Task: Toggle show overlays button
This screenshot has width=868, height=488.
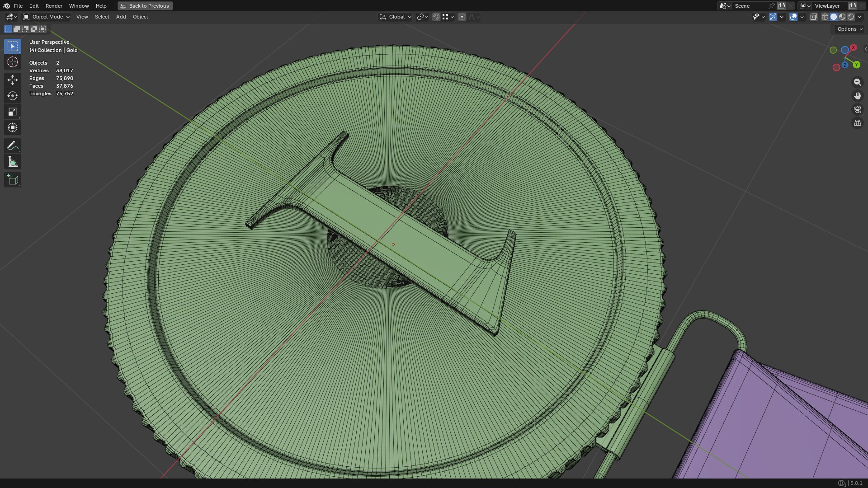Action: pos(793,17)
